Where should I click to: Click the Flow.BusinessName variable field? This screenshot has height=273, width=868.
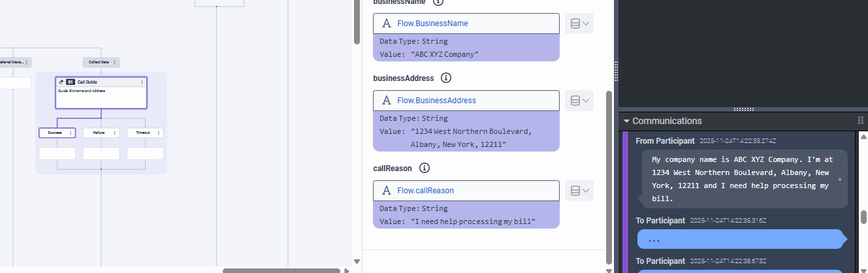pyautogui.click(x=466, y=24)
